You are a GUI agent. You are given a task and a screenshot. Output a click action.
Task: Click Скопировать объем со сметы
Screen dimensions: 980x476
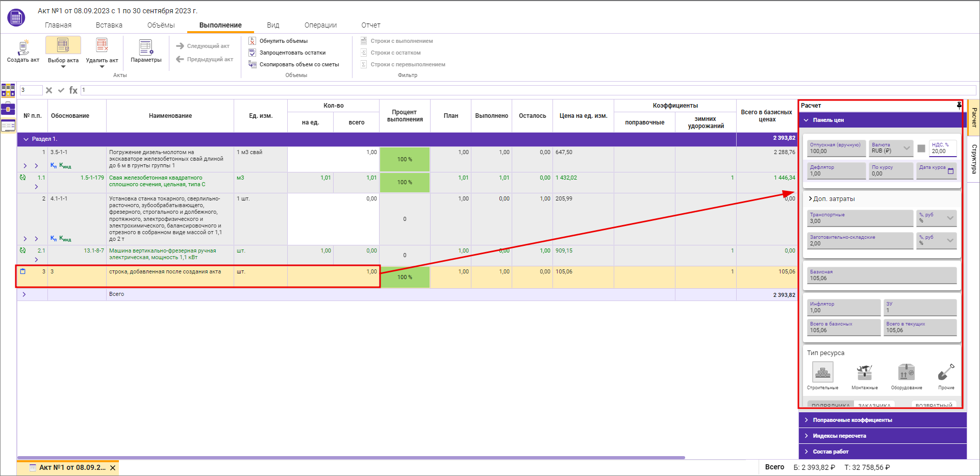299,64
